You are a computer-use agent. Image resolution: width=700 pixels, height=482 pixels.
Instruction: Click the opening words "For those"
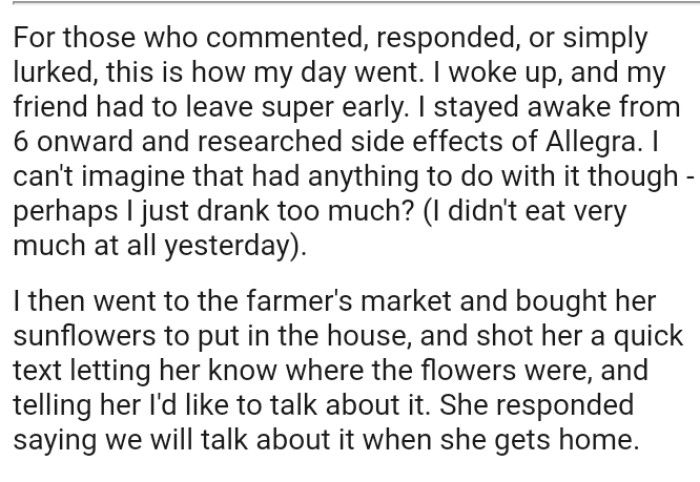[62, 39]
